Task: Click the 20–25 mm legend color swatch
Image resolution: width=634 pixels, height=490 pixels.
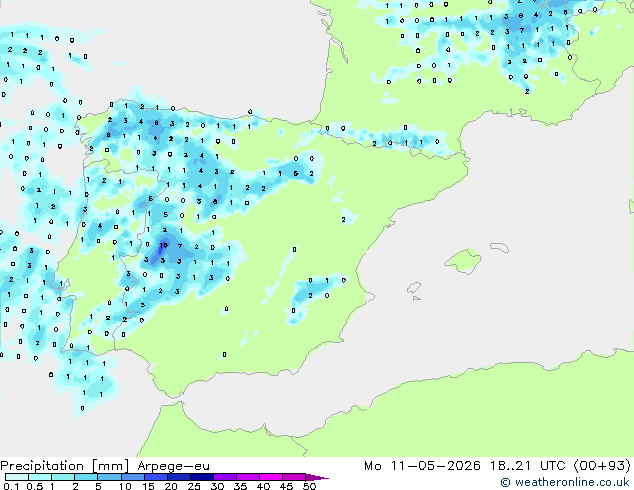Action: click(x=179, y=477)
